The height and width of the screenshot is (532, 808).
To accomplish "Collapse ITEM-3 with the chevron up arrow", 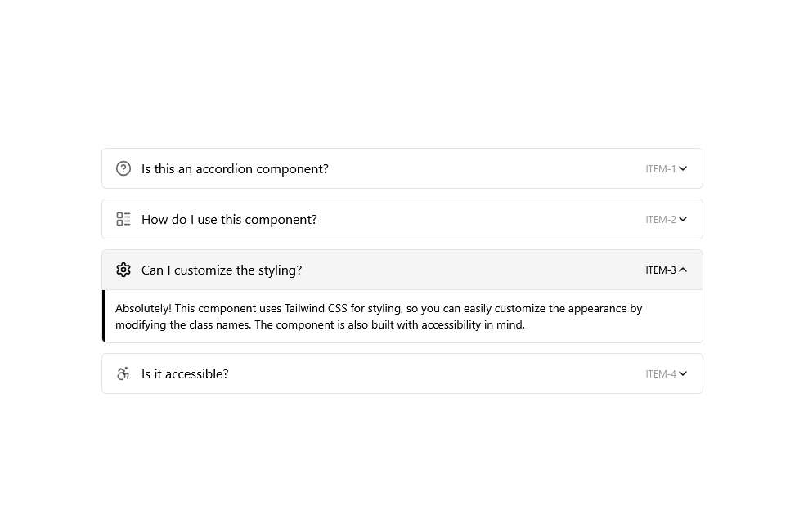I will pyautogui.click(x=683, y=270).
